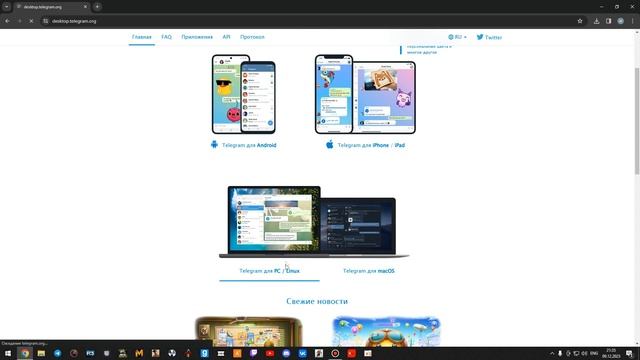Viewport: 640px width, 360px height.
Task: Open the Twitter link in the header
Action: 489,37
